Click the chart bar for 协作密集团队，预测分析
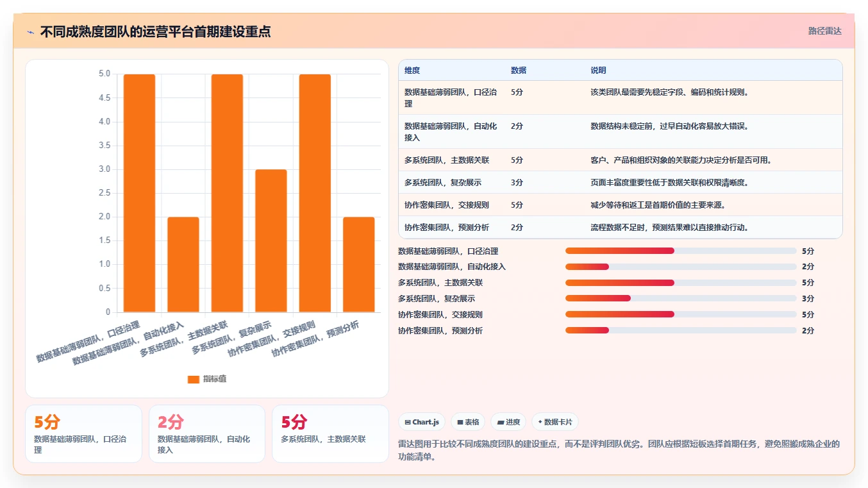 (359, 265)
